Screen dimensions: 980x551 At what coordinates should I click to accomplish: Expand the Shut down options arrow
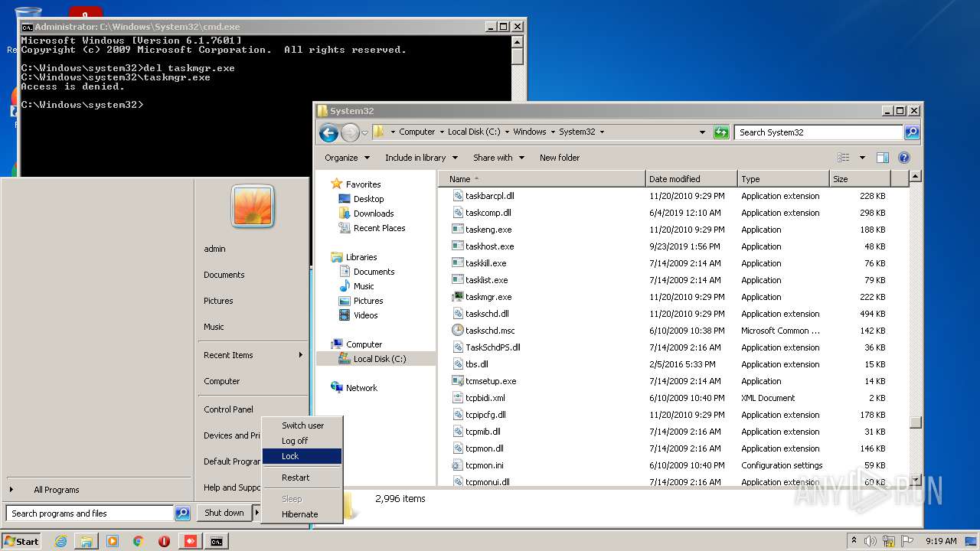coord(256,513)
